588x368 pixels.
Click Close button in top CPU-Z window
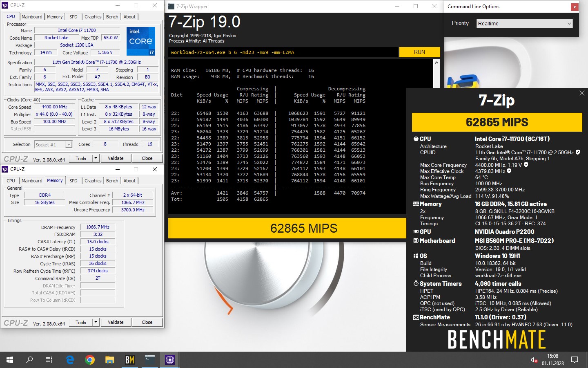click(x=147, y=158)
